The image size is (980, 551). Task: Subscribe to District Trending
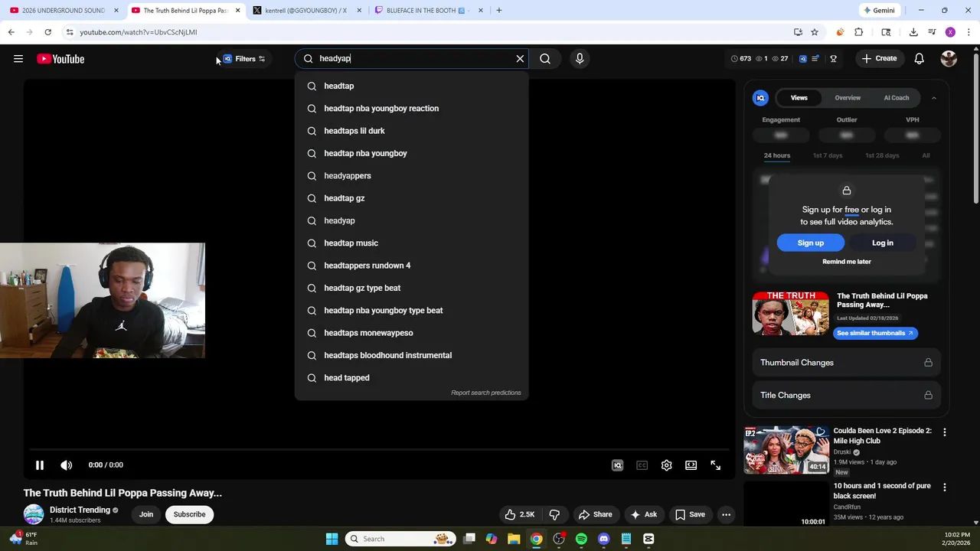(189, 514)
